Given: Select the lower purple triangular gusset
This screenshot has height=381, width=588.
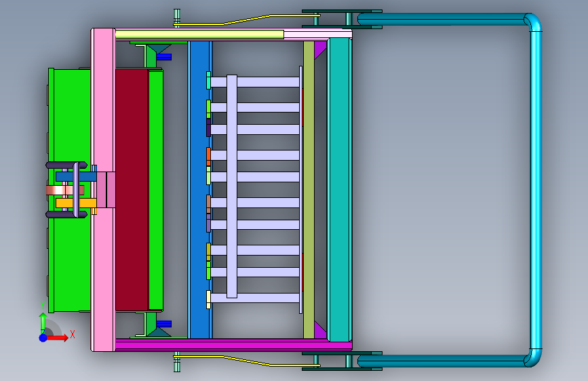Looking at the screenshot, I should [319, 332].
